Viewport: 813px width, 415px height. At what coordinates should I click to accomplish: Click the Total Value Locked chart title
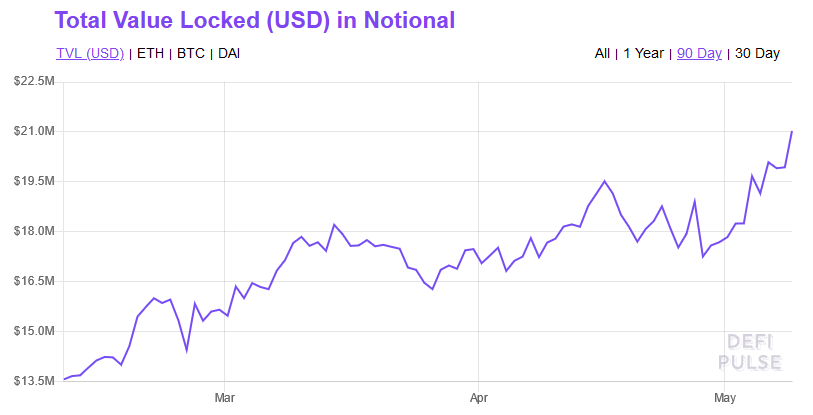[254, 20]
